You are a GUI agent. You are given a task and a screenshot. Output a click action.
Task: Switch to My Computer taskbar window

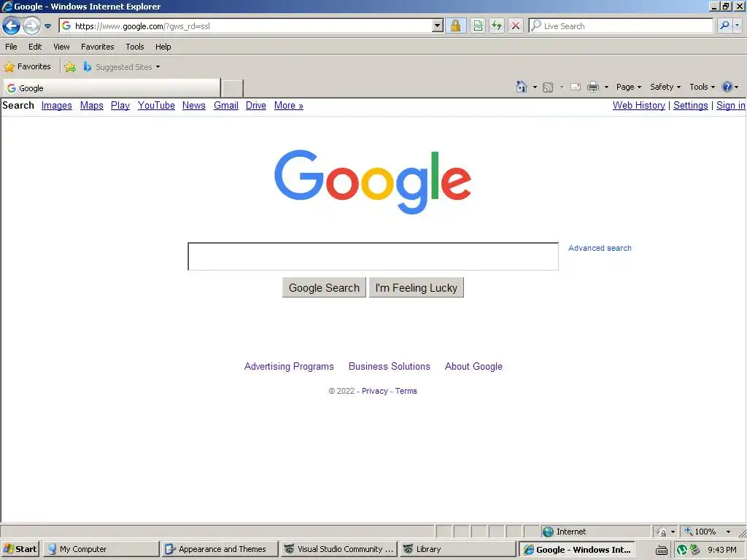pos(101,549)
